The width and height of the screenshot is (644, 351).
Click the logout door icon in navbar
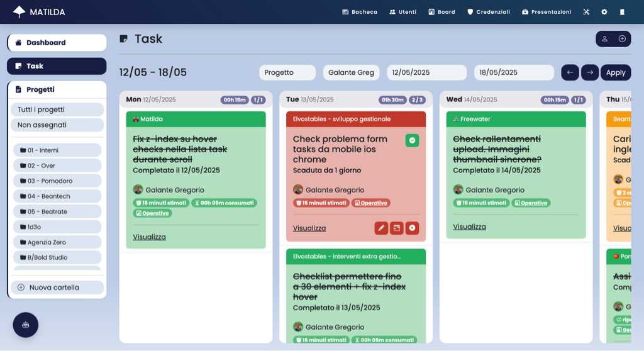[x=622, y=12]
